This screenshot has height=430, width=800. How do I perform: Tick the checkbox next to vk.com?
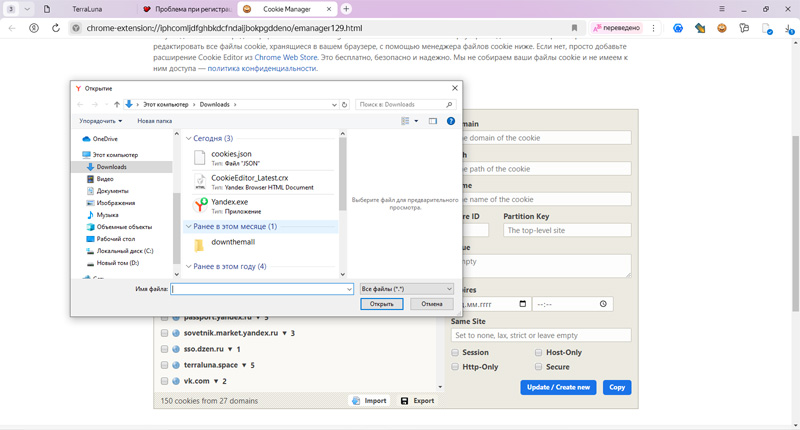[164, 381]
